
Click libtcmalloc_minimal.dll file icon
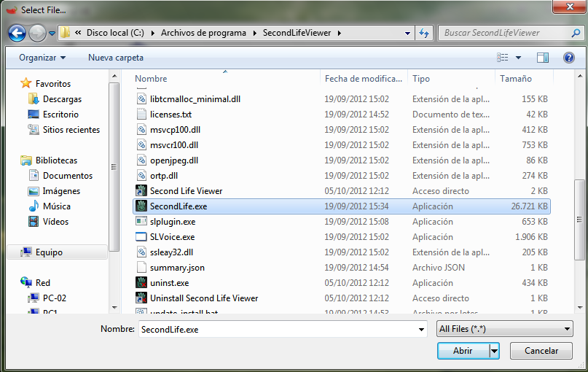click(141, 99)
